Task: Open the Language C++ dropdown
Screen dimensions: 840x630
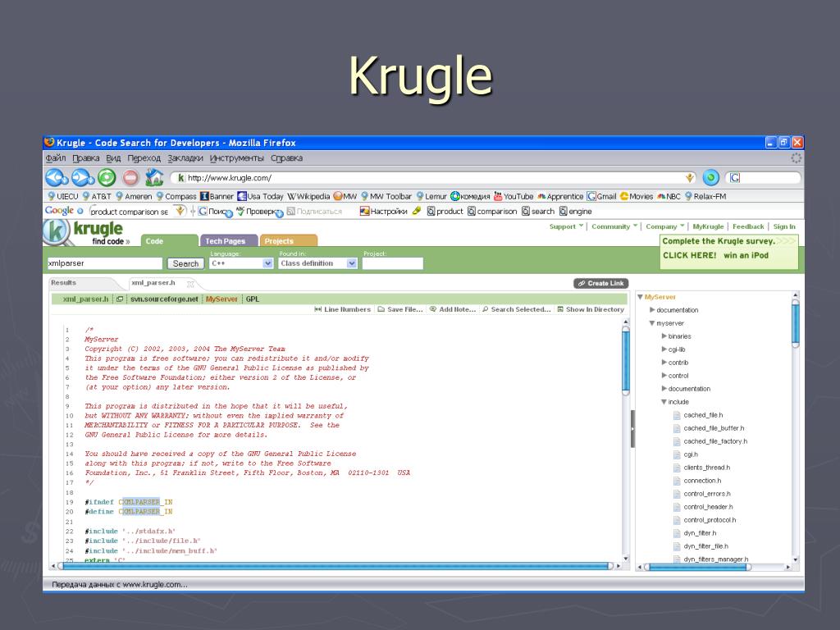Action: (x=241, y=263)
